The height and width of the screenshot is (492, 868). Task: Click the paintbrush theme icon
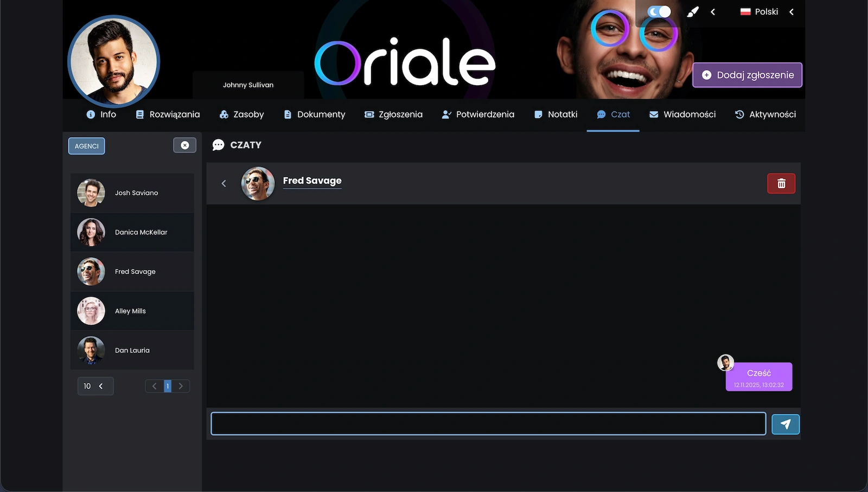pyautogui.click(x=693, y=12)
